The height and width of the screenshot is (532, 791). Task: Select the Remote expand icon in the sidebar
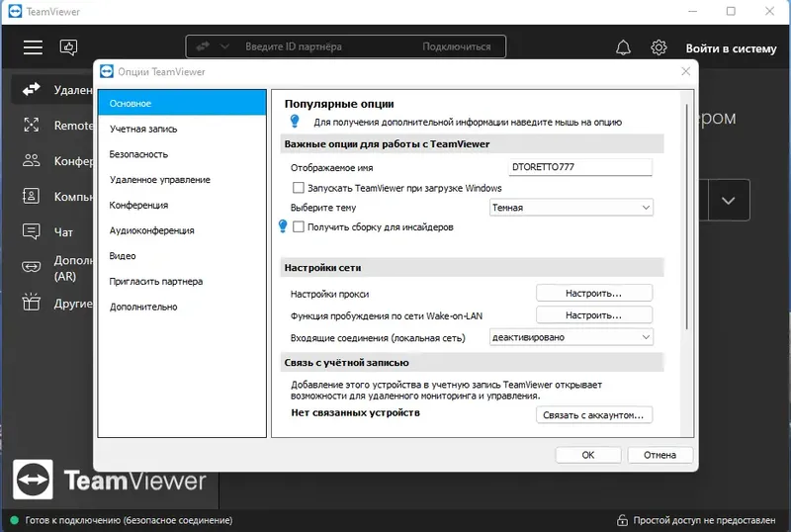click(32, 125)
